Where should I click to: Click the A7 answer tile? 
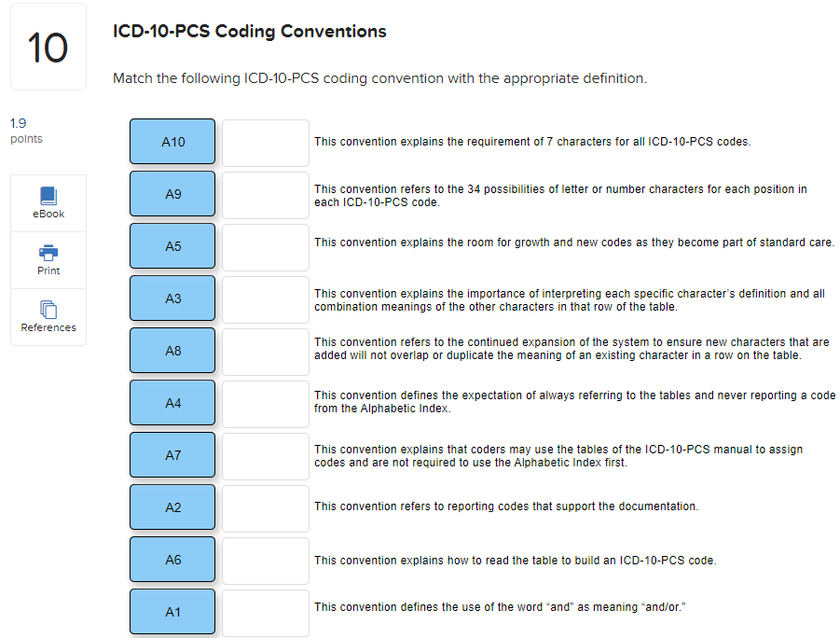[172, 455]
